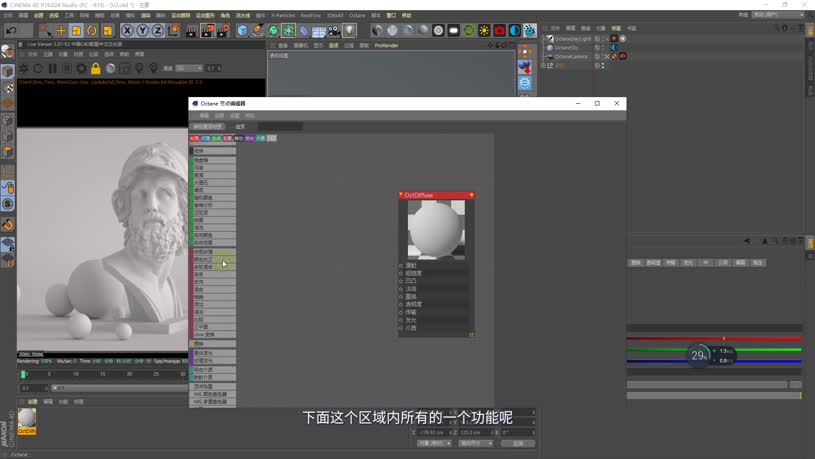
Task: Open first menu in Octane node editor
Action: (x=204, y=115)
